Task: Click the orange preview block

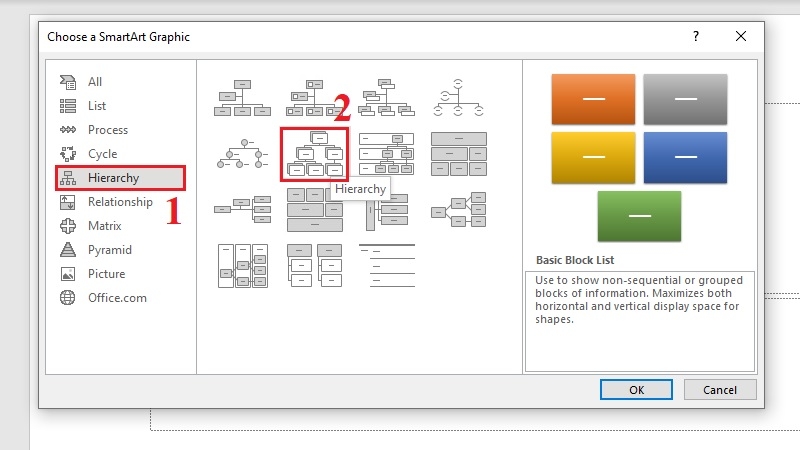Action: (x=593, y=99)
